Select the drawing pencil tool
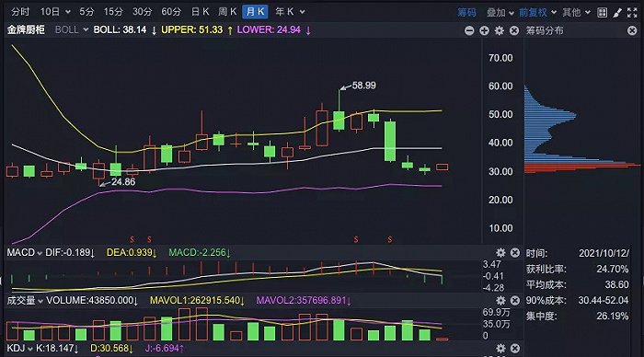Viewport: 644px width, 357px height. click(617, 13)
